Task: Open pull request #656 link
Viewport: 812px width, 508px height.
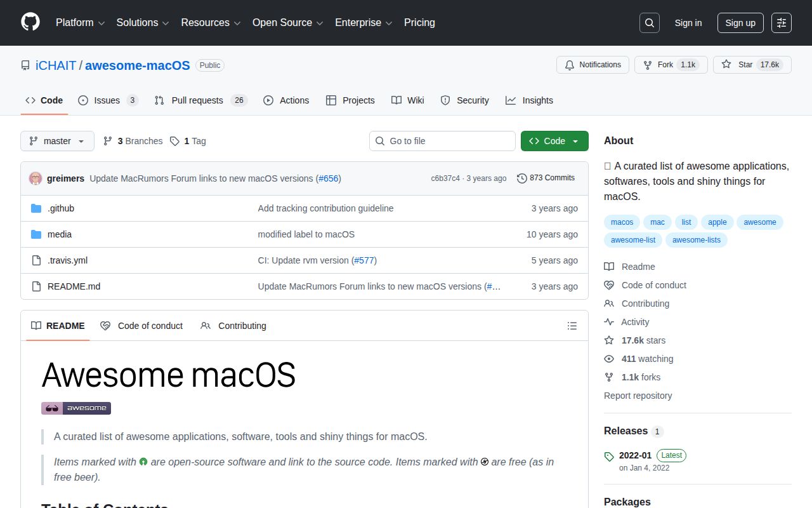Action: [329, 178]
